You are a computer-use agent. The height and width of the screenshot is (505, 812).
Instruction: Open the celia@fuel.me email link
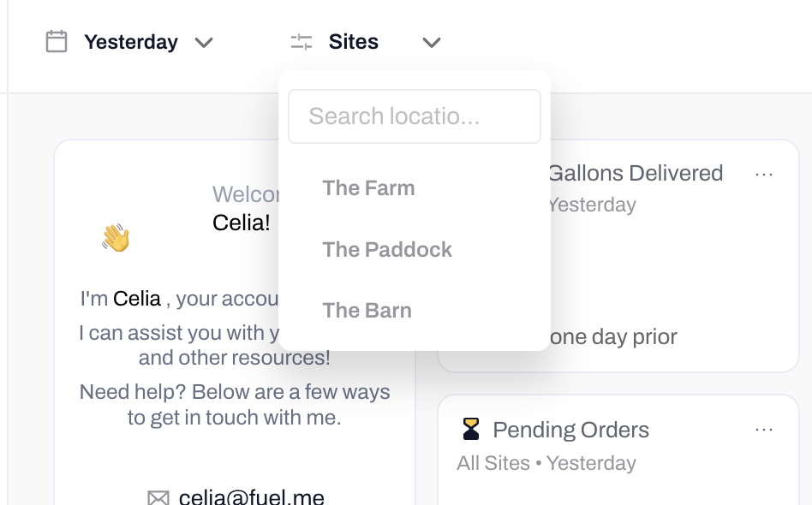click(x=252, y=497)
